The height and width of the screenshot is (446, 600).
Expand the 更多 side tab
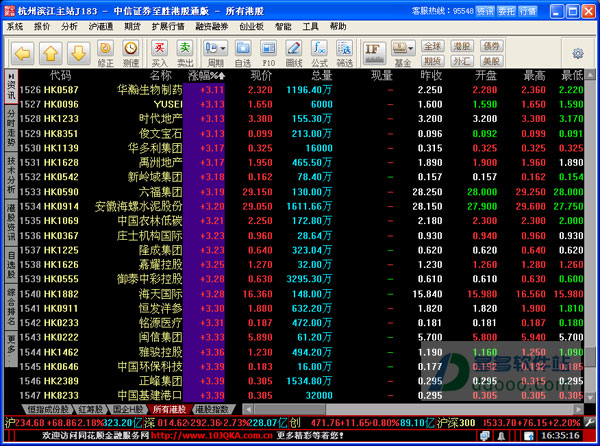tap(11, 348)
